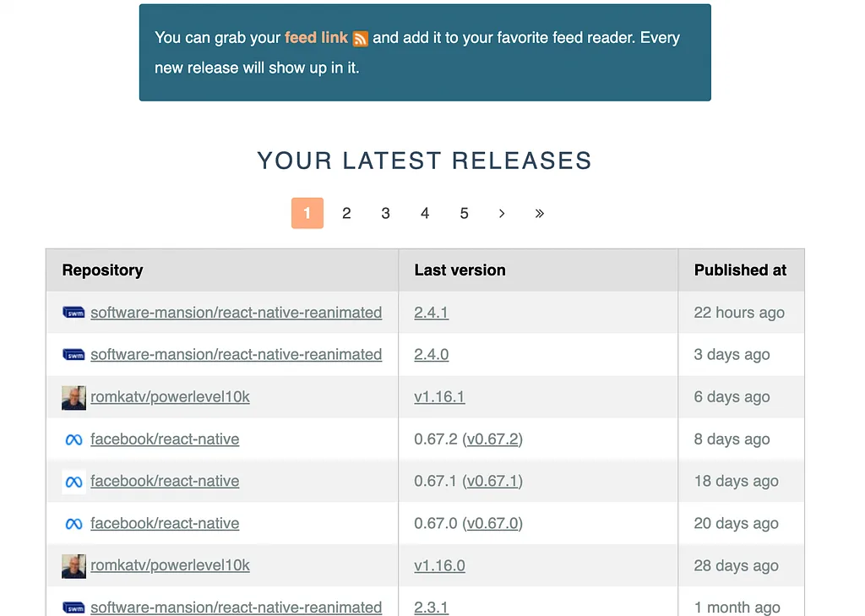Open facebook/react-native link in the 0.67.2 row
This screenshot has height=616, width=865.
(x=165, y=439)
